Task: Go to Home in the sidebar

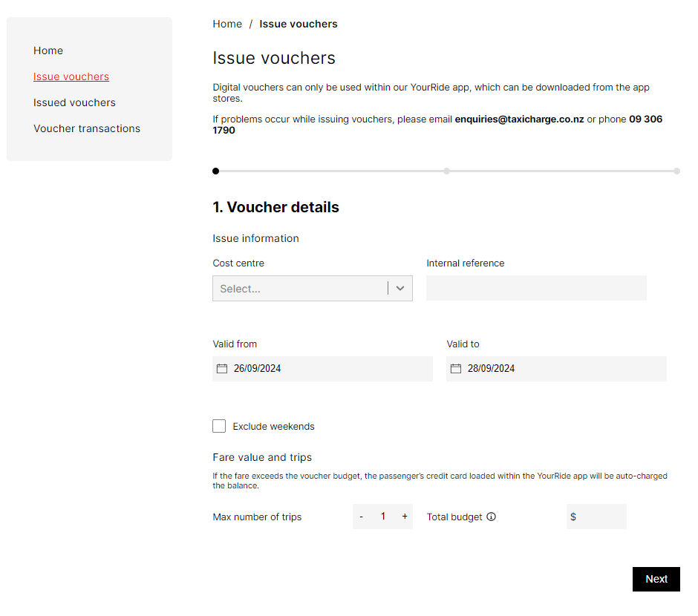Action: (x=48, y=50)
